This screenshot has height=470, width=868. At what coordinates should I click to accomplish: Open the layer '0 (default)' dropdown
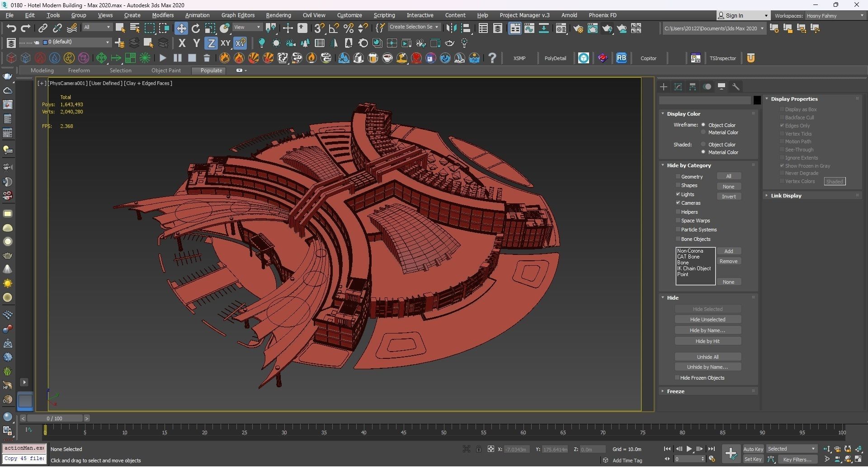pos(76,42)
